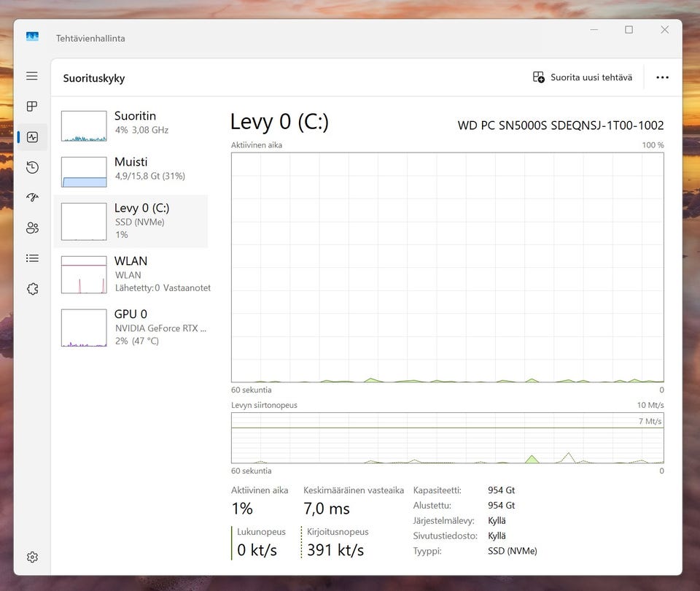The width and height of the screenshot is (700, 591).
Task: Click the '391 kt/s' write speed value
Action: coord(335,550)
